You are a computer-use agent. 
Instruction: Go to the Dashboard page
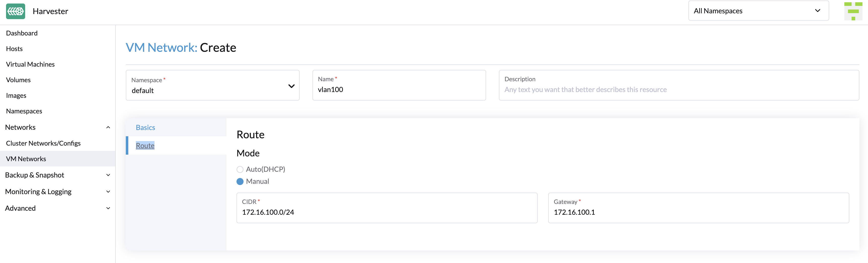pos(22,33)
